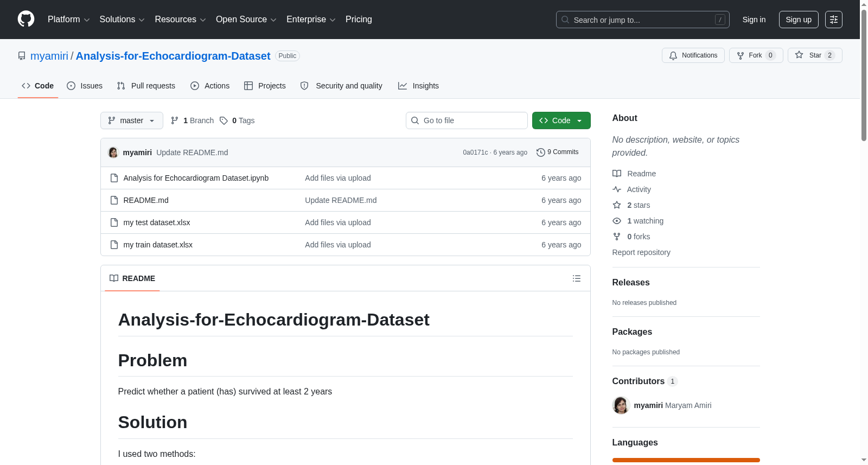The height and width of the screenshot is (465, 868).
Task: Expand the Open Source menu
Action: coord(246,20)
